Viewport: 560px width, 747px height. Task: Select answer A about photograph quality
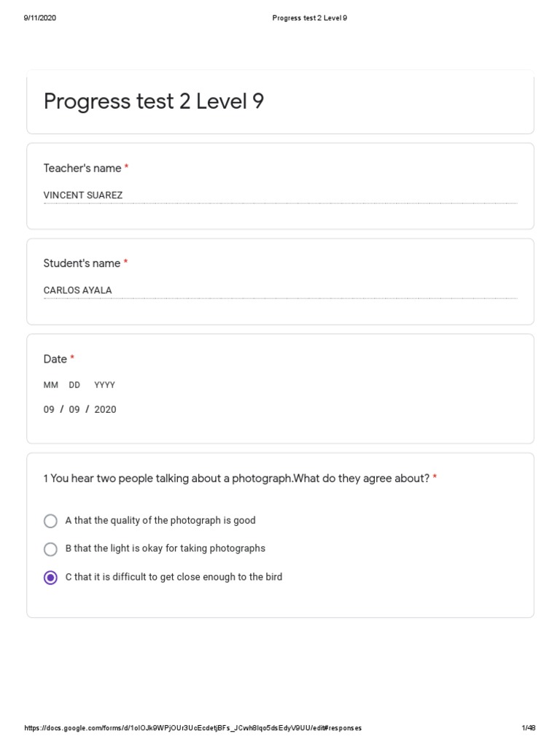tap(50, 521)
